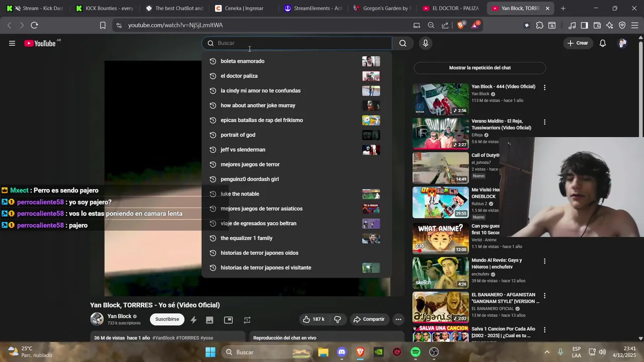Dislike the video
The width and height of the screenshot is (644, 362).
point(338,319)
